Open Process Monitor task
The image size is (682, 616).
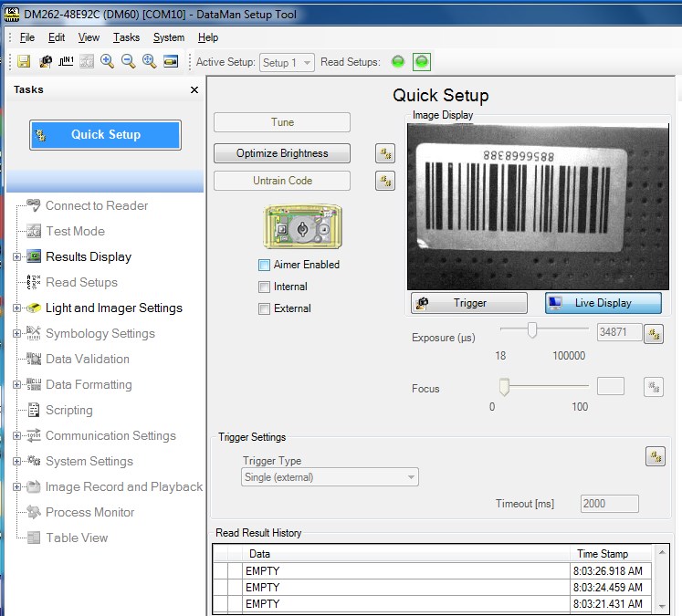90,513
